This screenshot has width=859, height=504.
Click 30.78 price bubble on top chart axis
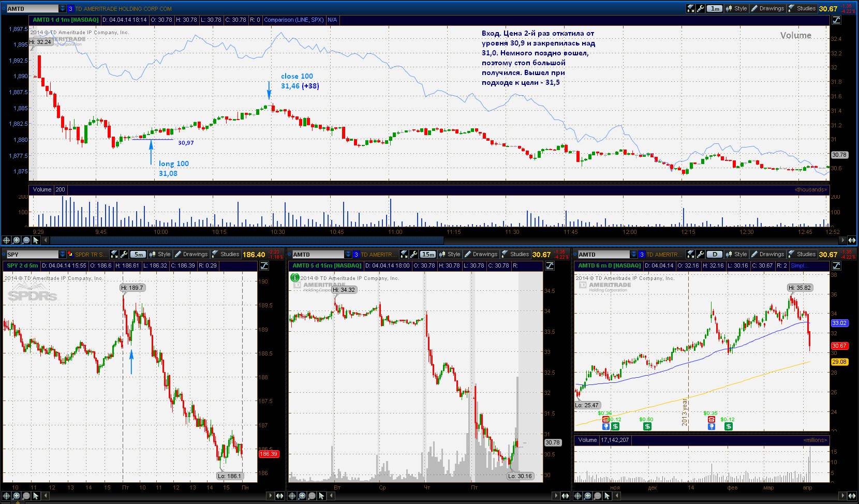tap(839, 155)
